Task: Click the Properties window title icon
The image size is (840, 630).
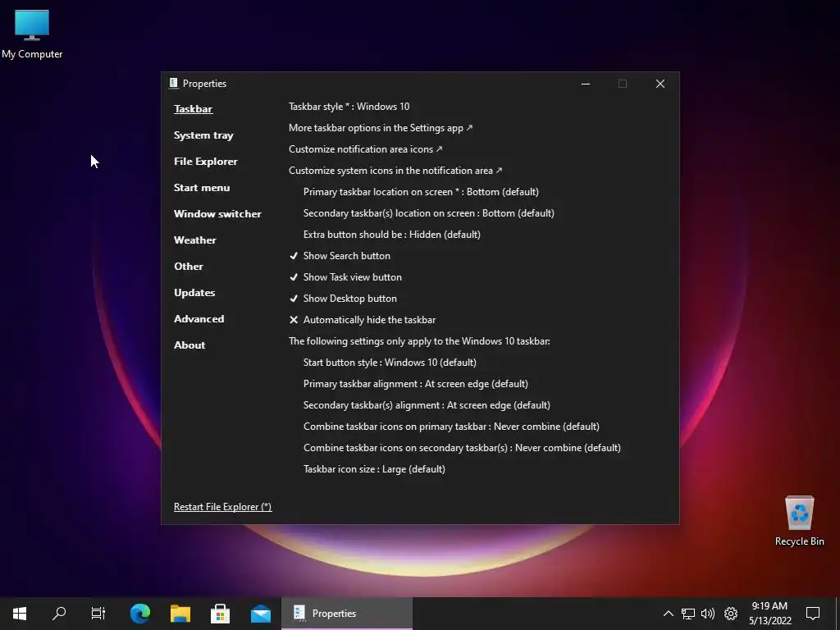Action: click(x=174, y=83)
